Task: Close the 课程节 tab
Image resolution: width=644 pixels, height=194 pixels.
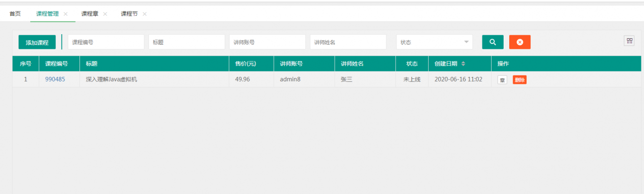Action: coord(144,14)
